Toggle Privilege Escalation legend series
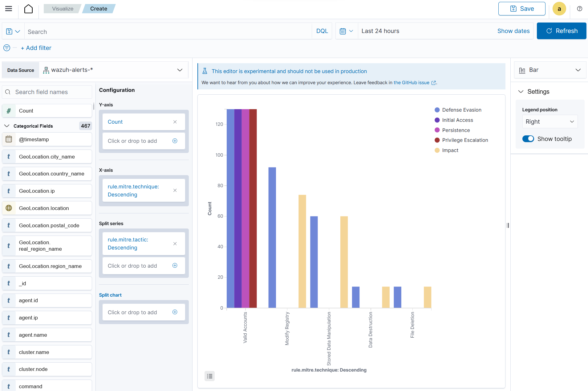This screenshot has width=588, height=391. (461, 140)
